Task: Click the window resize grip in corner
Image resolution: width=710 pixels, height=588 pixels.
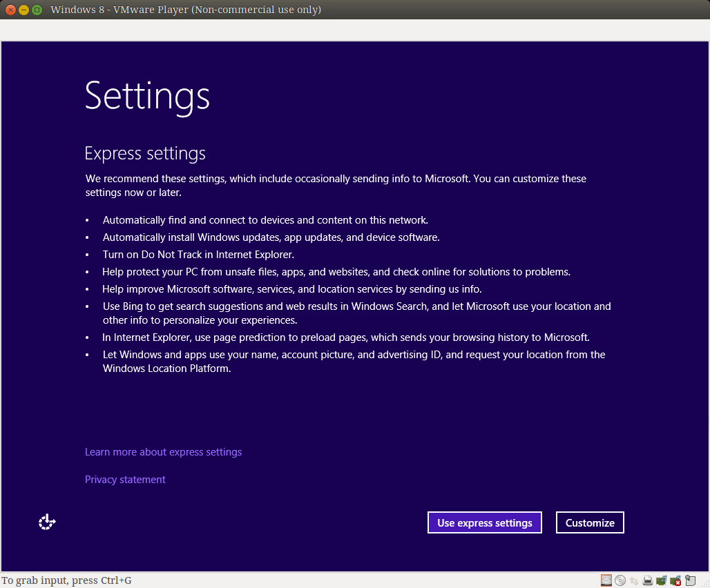Action: pyautogui.click(x=705, y=583)
